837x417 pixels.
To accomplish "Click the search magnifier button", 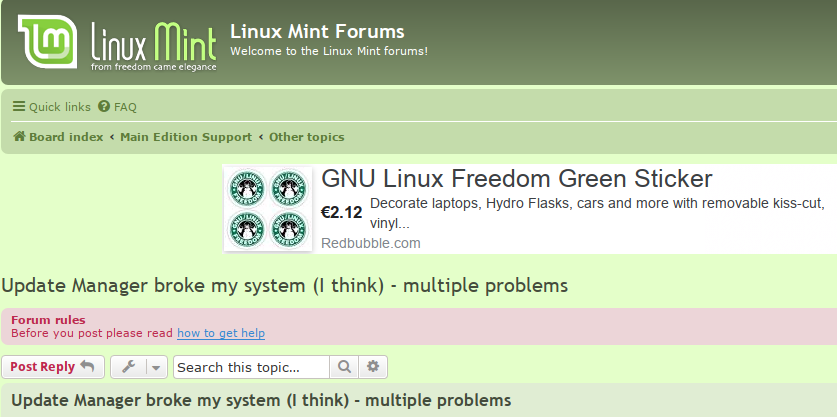I will tap(344, 367).
